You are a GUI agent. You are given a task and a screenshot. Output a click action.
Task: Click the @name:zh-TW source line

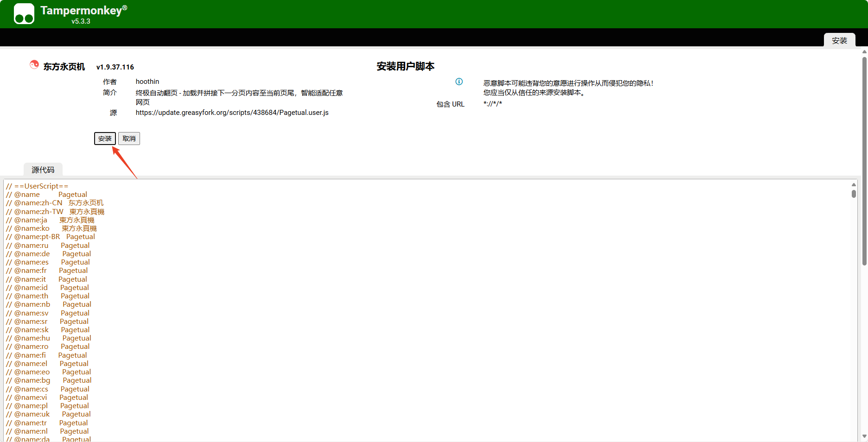[55, 212]
